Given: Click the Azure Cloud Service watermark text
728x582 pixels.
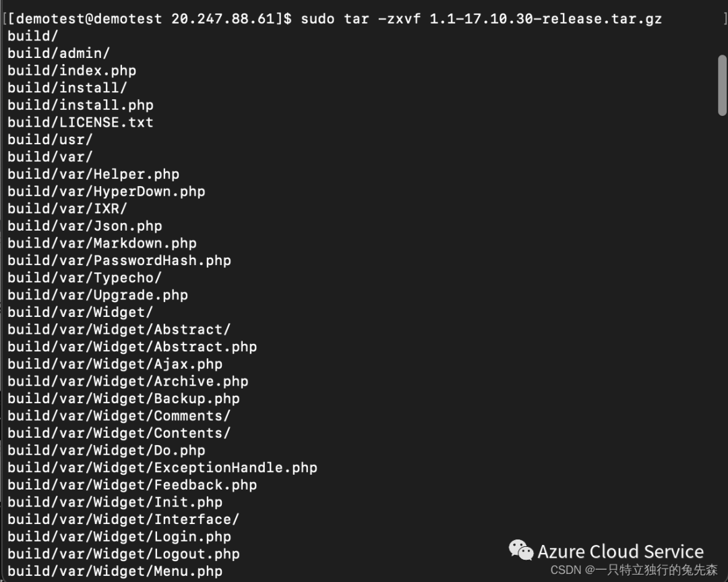Looking at the screenshot, I should pos(620,552).
